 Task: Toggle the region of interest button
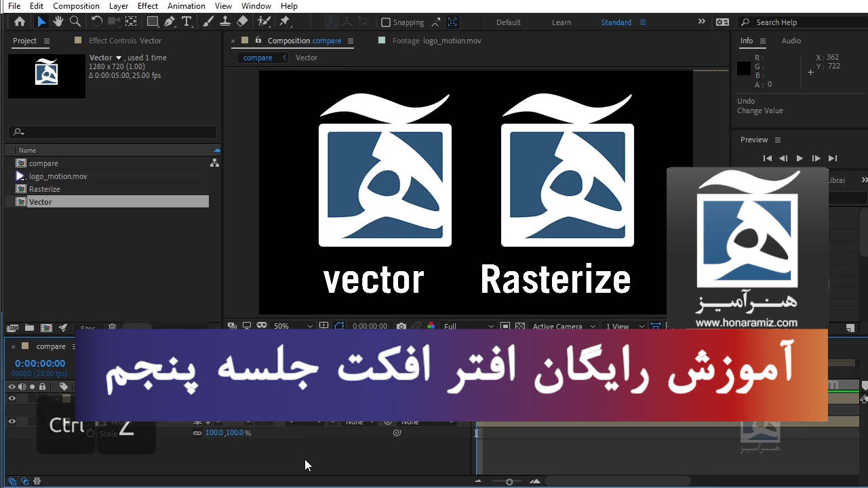point(505,326)
